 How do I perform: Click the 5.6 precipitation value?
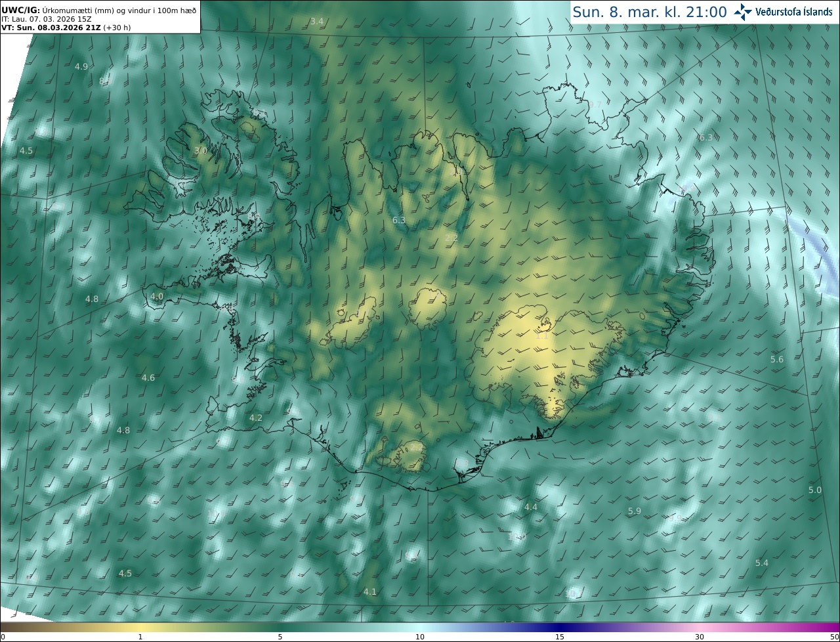[777, 360]
